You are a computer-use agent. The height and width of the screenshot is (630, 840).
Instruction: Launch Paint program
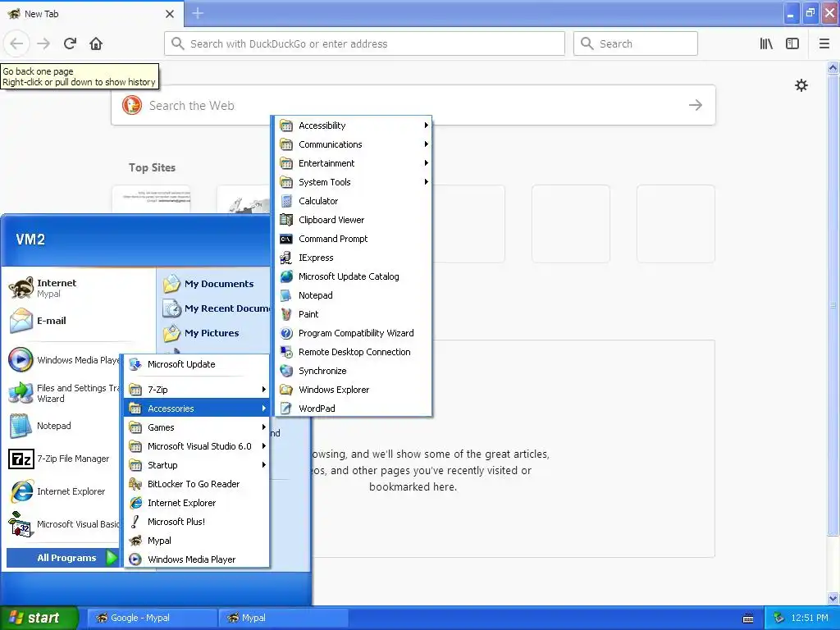point(353,314)
